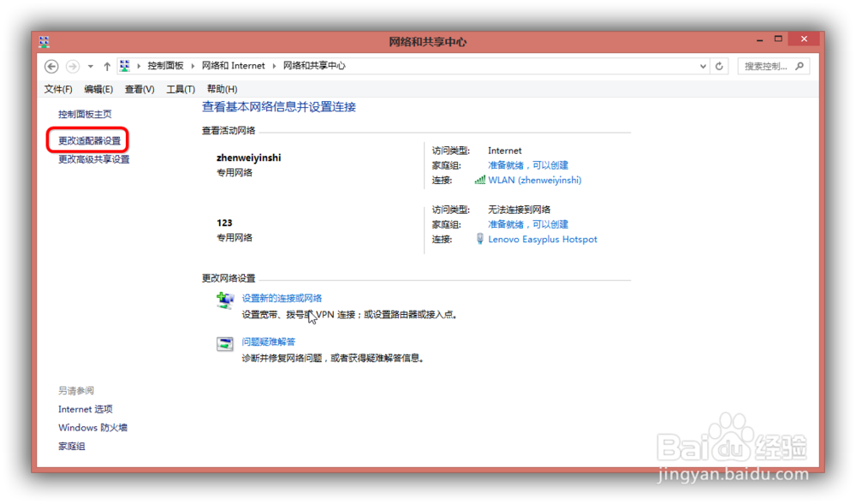Open the 工具(T) menu
This screenshot has width=856, height=504.
[x=181, y=88]
